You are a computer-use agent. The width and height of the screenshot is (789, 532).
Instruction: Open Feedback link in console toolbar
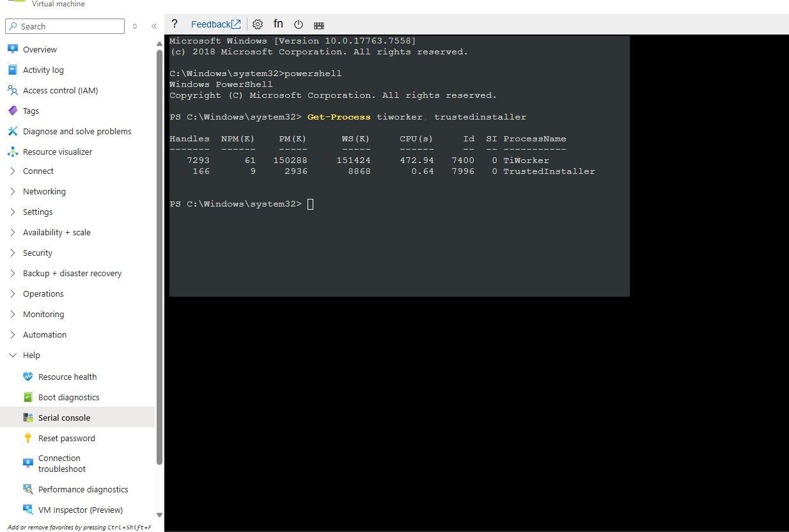pos(216,24)
